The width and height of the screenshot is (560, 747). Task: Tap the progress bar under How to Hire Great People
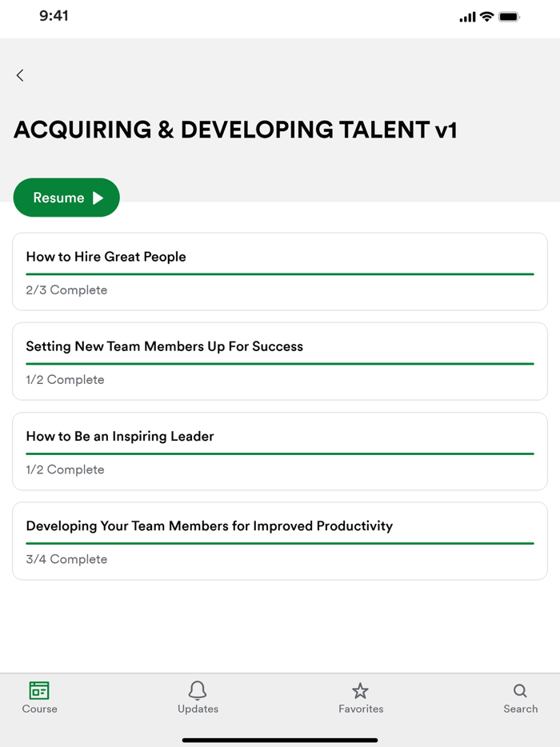tap(280, 273)
